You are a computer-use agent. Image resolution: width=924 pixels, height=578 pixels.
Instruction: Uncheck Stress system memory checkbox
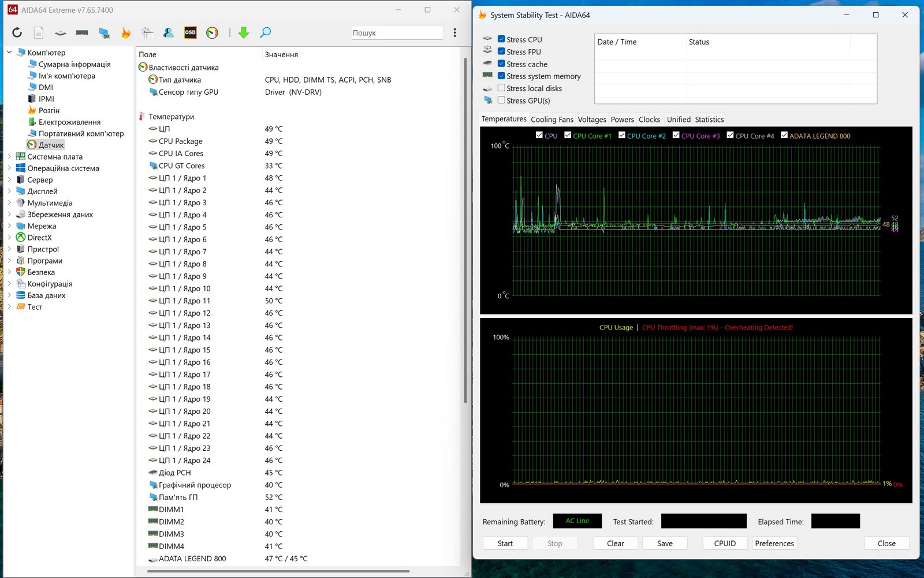(501, 76)
